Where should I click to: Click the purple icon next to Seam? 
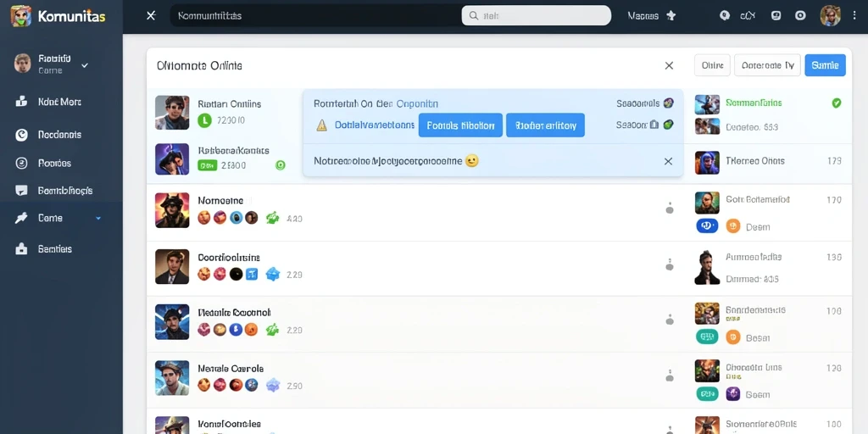[x=733, y=393]
